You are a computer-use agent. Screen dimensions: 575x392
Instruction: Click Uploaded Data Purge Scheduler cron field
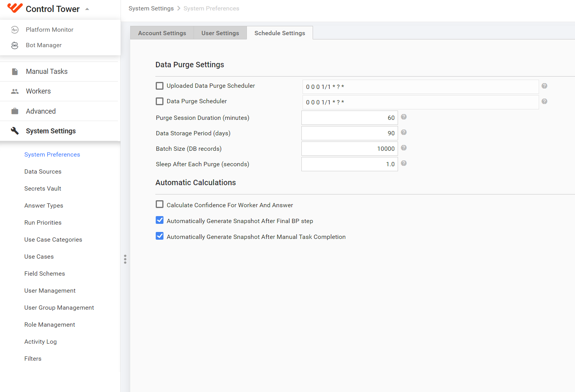[420, 87]
